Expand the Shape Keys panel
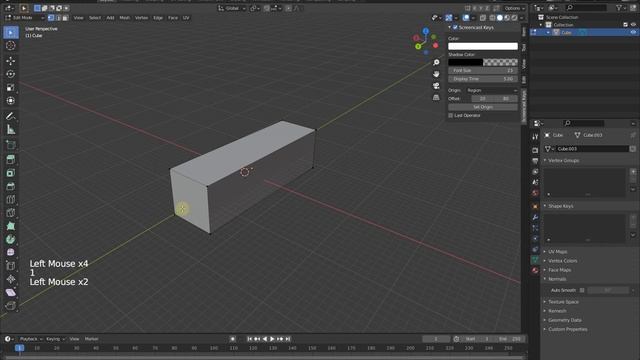The image size is (640, 360). [560, 206]
